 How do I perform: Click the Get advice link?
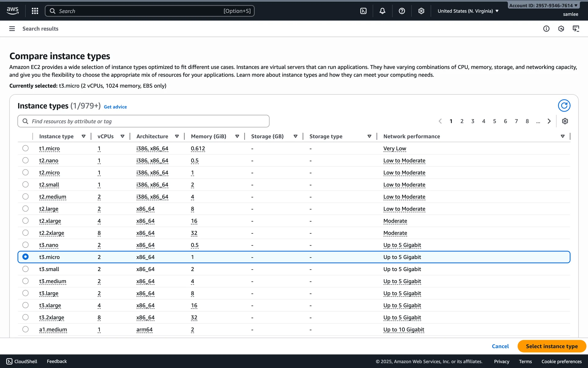[115, 107]
